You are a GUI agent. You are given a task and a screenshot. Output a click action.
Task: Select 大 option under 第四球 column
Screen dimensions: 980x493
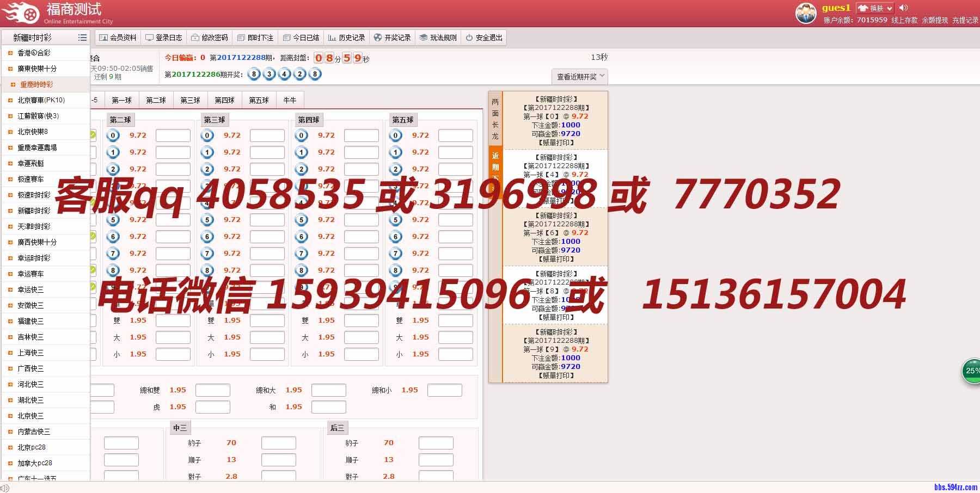[305, 337]
